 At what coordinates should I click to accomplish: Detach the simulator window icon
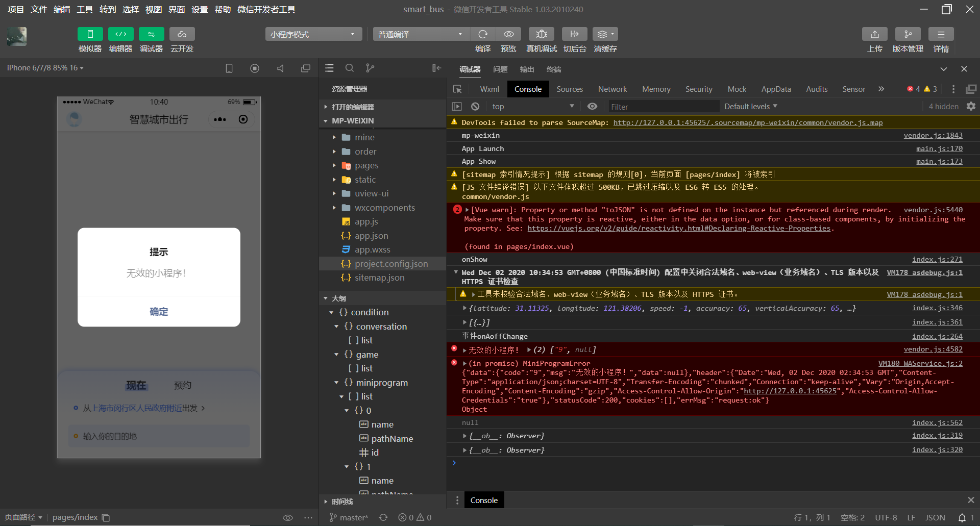point(306,68)
